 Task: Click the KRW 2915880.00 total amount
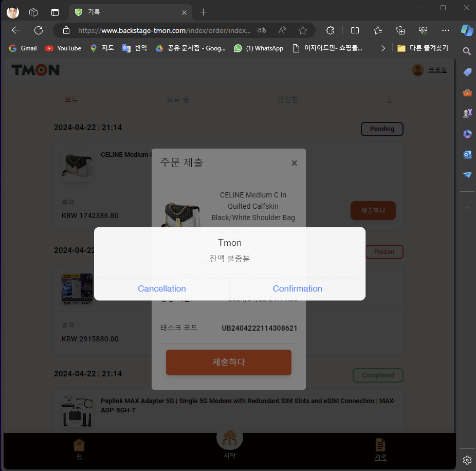tap(90, 339)
